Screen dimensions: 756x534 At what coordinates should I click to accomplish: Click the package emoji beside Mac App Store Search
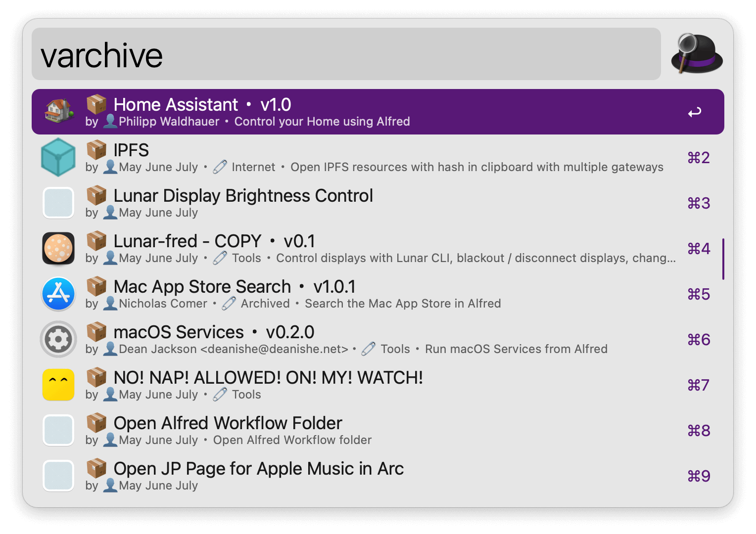coord(96,286)
